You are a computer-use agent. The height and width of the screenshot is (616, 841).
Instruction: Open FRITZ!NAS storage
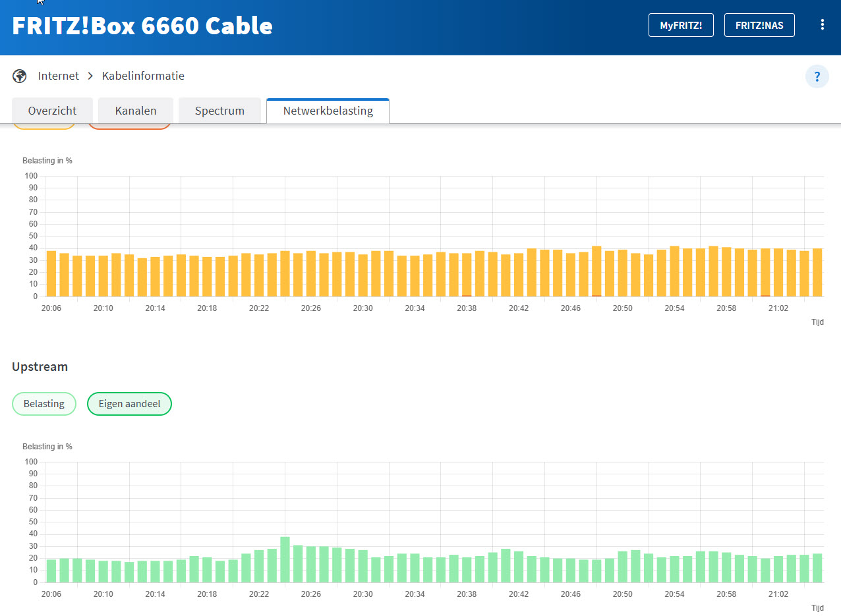(759, 25)
